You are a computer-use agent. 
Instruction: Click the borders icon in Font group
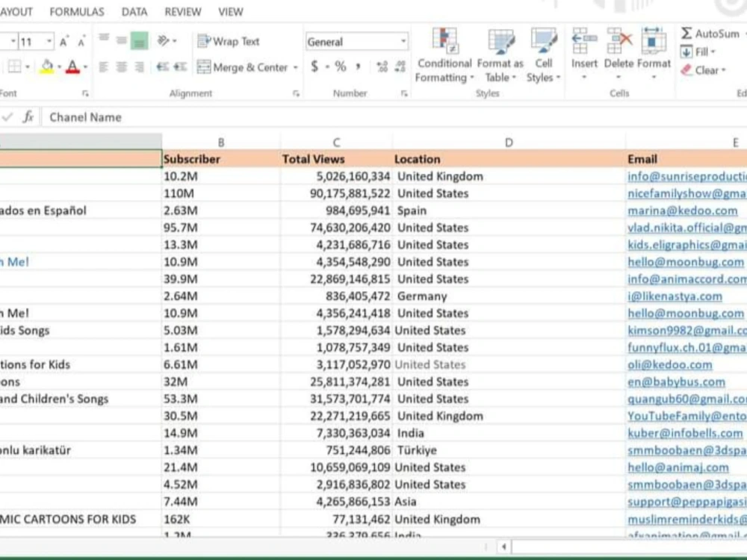point(15,66)
